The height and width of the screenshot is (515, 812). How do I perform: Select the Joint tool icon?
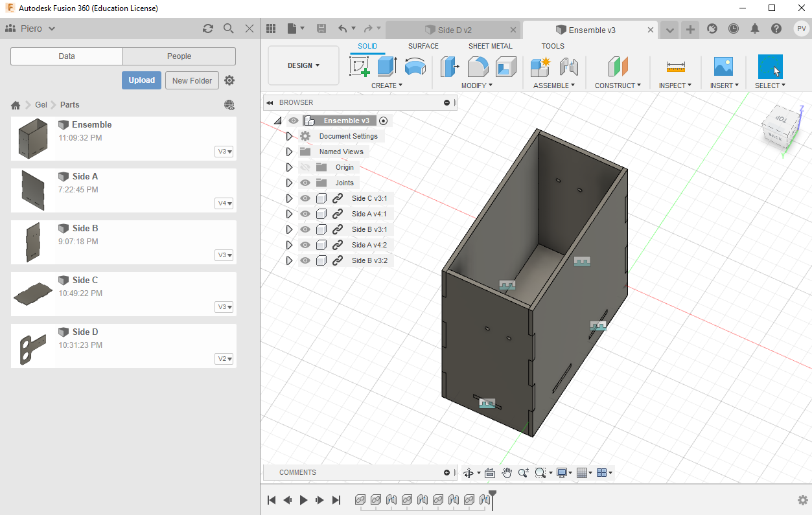(x=568, y=67)
